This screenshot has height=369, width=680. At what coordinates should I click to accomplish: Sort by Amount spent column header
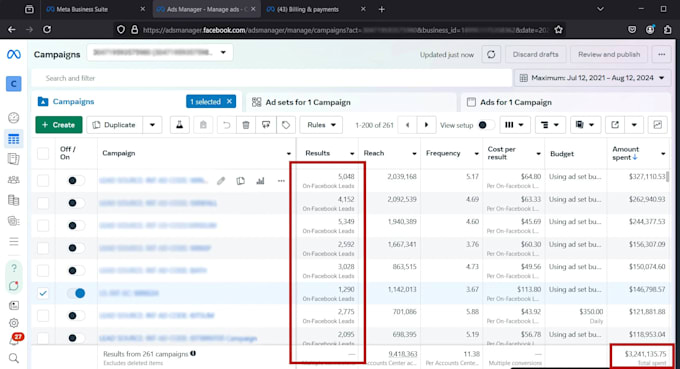point(624,153)
